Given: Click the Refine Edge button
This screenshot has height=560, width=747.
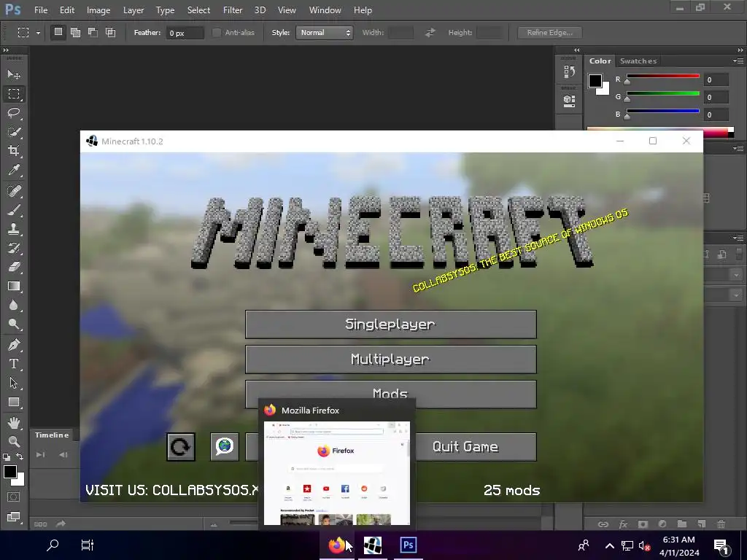Looking at the screenshot, I should (550, 32).
